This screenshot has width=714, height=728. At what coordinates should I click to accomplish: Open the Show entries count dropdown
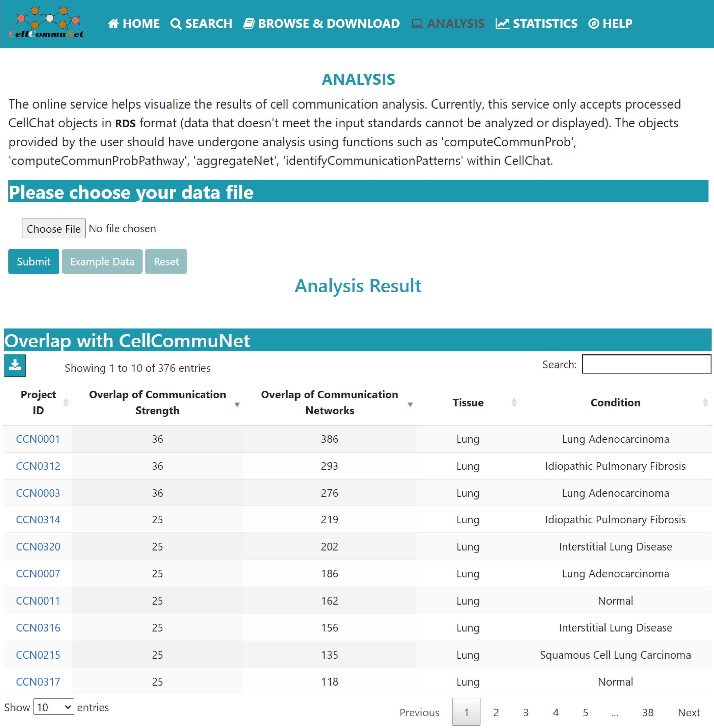pyautogui.click(x=54, y=707)
